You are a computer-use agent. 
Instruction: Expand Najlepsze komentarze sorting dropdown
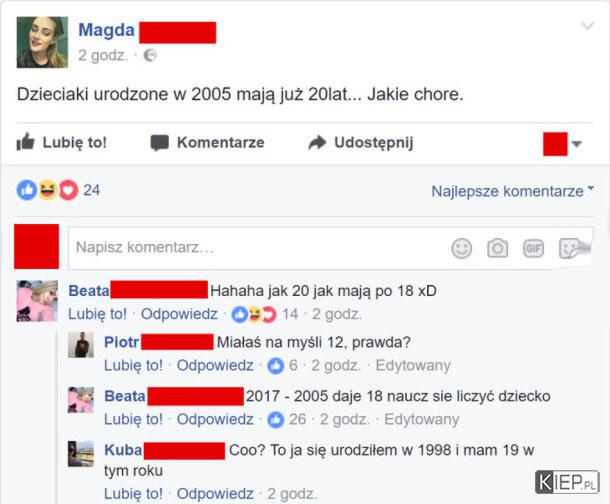pyautogui.click(x=513, y=191)
